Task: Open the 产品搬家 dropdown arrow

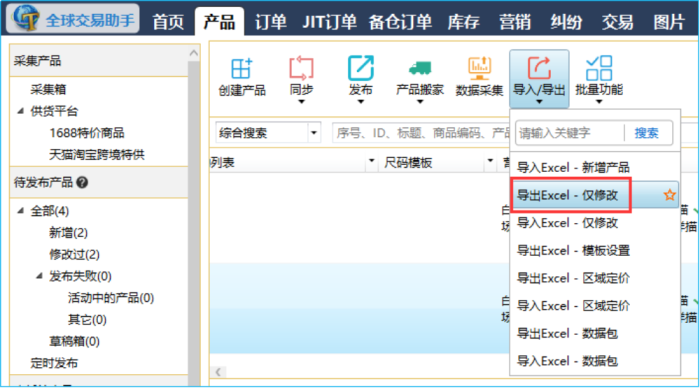Action: click(420, 102)
